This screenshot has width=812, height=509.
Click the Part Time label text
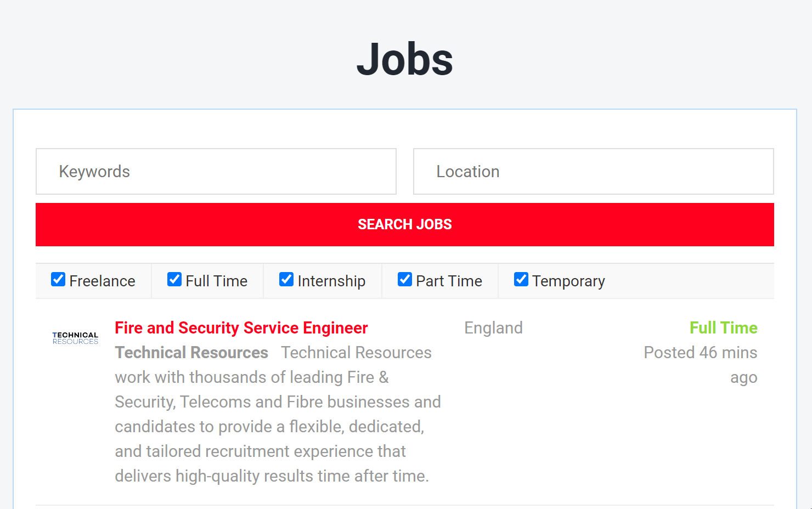[449, 281]
